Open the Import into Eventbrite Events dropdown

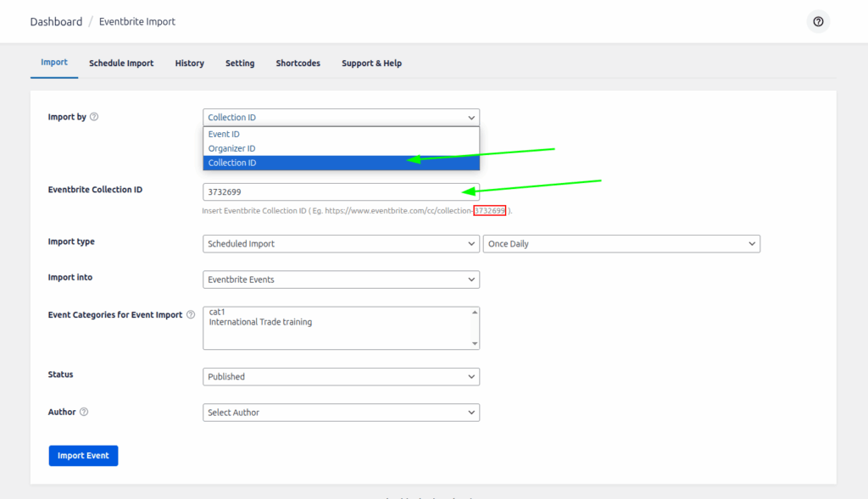coord(341,280)
